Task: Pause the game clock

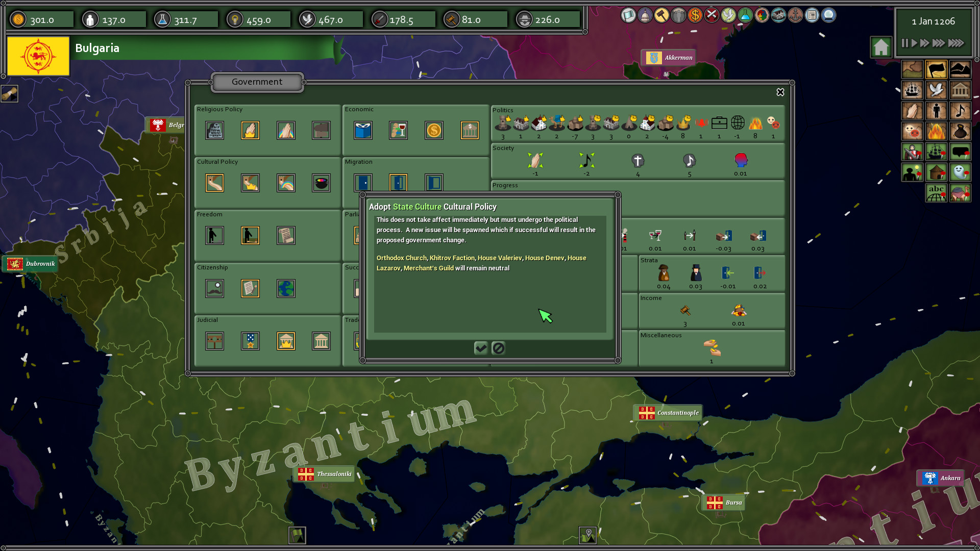Action: pyautogui.click(x=903, y=43)
